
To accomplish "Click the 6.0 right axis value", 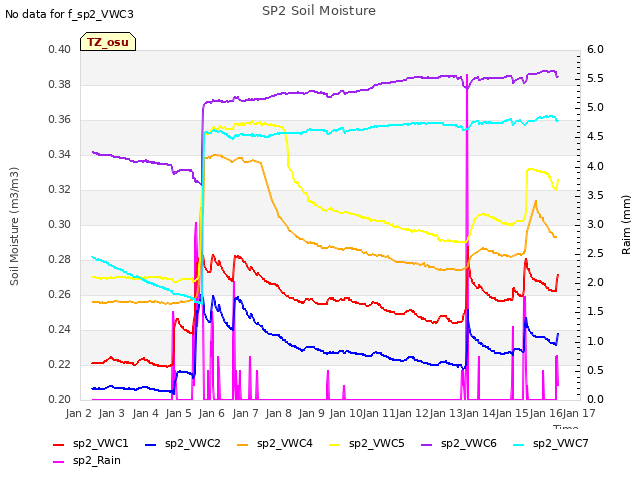I will click(x=595, y=49).
